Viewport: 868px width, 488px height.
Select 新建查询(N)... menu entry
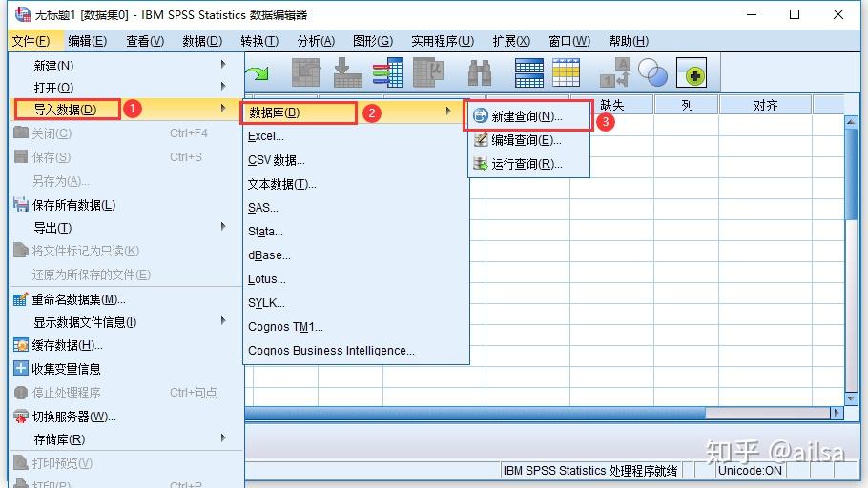(528, 116)
